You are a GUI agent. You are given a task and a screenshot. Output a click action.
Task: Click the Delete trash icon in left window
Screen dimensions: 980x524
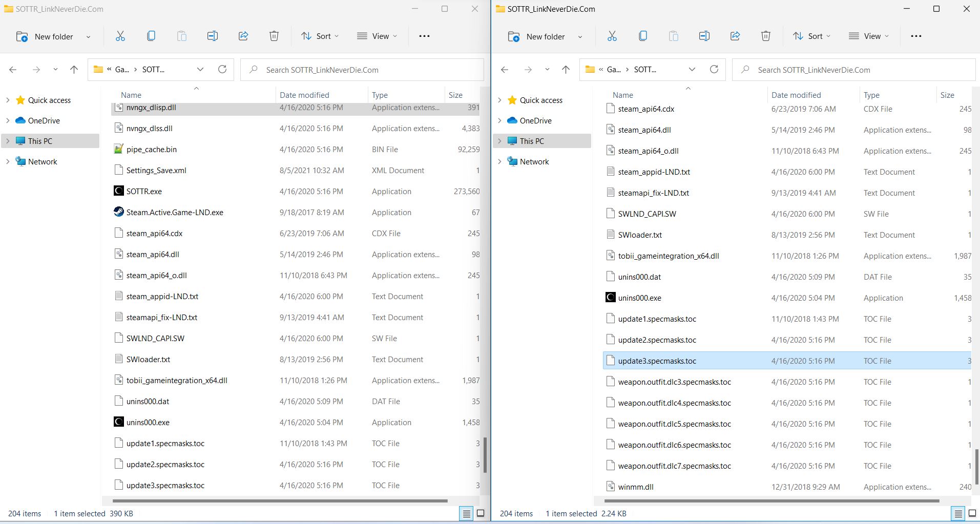point(274,36)
